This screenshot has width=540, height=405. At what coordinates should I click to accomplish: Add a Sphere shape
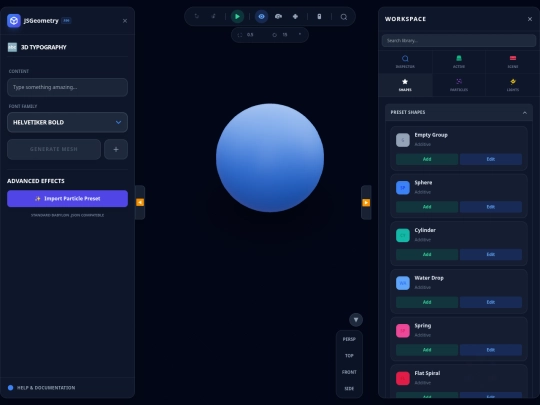427,207
